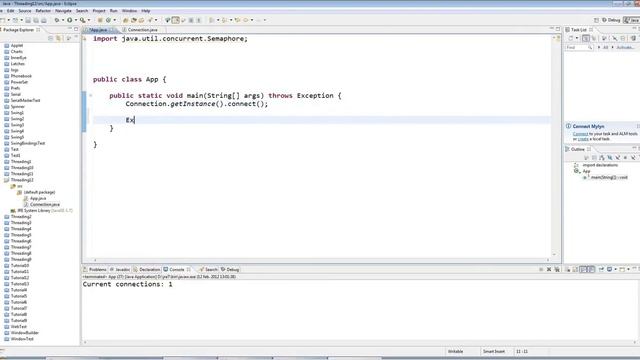Open New Java Class dropdown arrow

click(x=114, y=20)
